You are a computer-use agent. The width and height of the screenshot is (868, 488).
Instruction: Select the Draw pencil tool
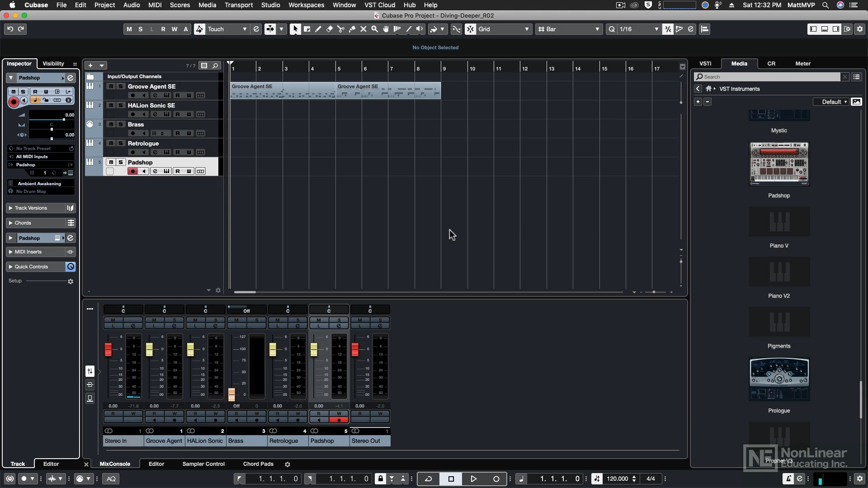(318, 29)
